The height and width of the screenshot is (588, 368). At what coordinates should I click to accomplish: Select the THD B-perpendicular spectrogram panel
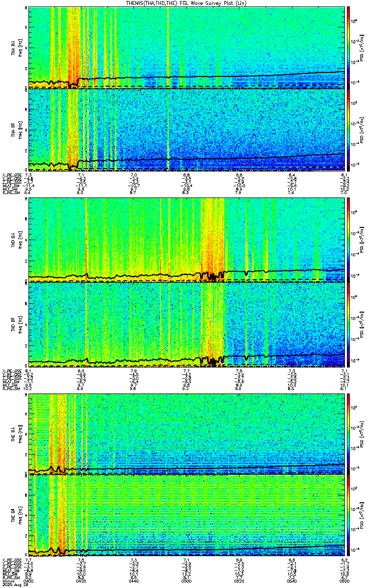tap(186, 240)
